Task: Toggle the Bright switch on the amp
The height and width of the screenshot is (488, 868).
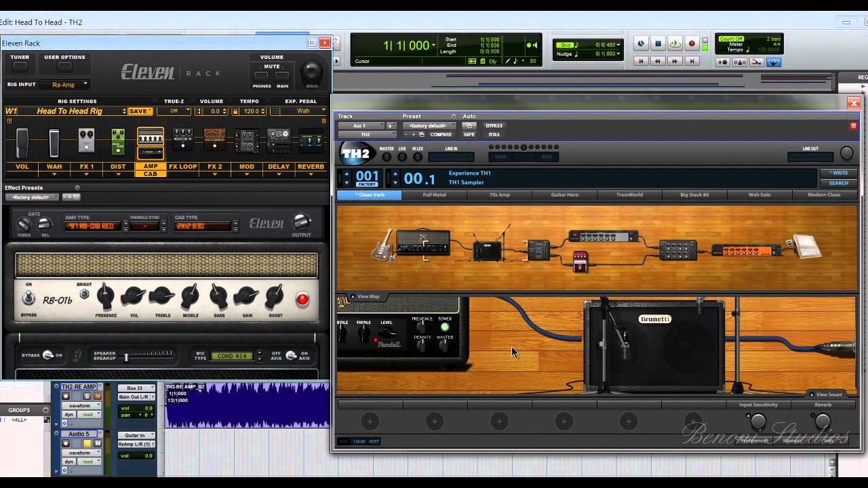Action: pyautogui.click(x=84, y=294)
